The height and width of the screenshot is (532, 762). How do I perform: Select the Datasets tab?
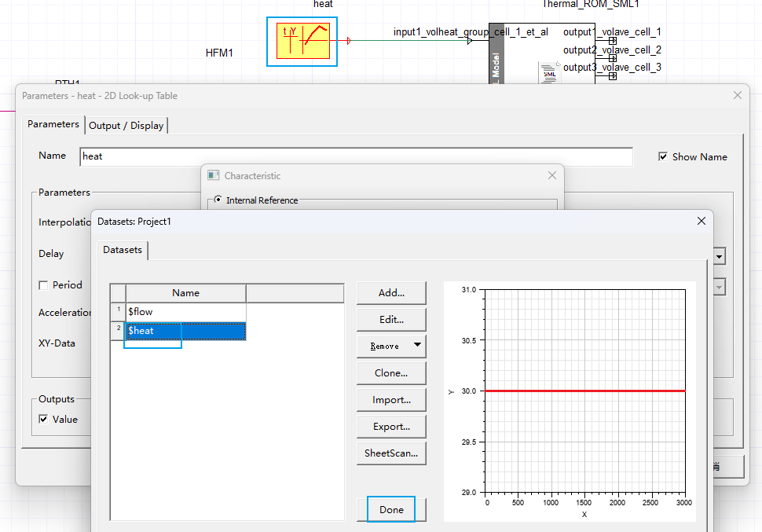123,250
